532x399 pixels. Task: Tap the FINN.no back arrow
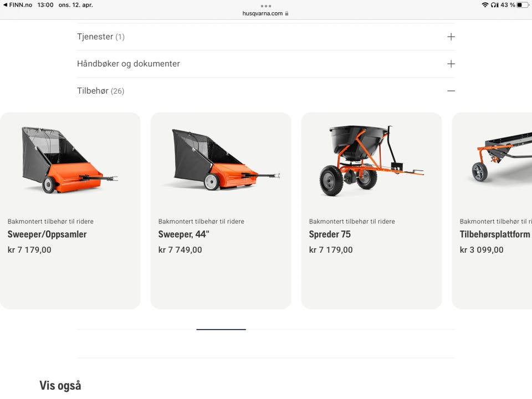pyautogui.click(x=5, y=5)
